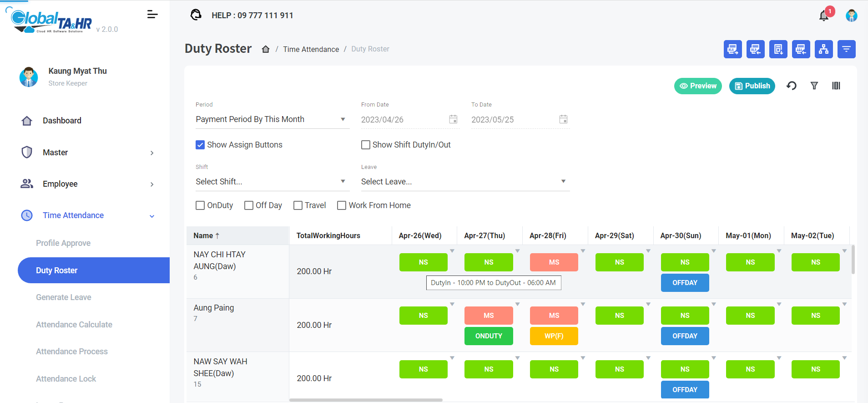Click the funnel filter icon

(814, 86)
